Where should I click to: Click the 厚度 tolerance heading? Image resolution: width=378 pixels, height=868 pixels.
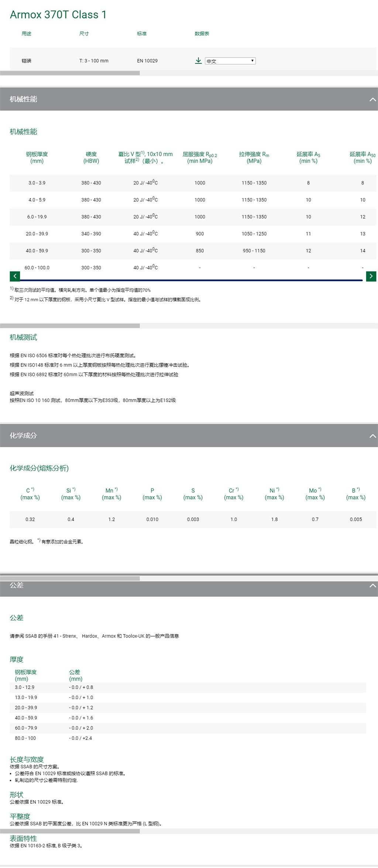click(x=17, y=659)
